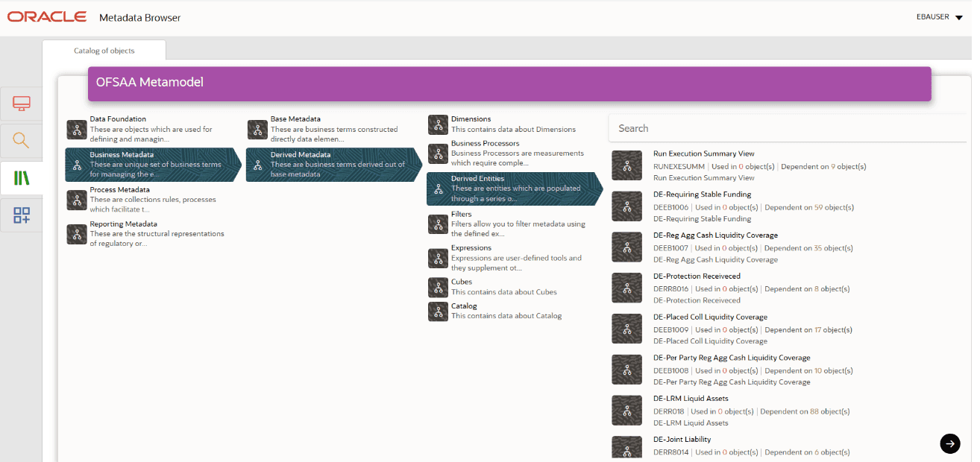The image size is (980, 462).
Task: Click the Expressions node icon
Action: [439, 258]
